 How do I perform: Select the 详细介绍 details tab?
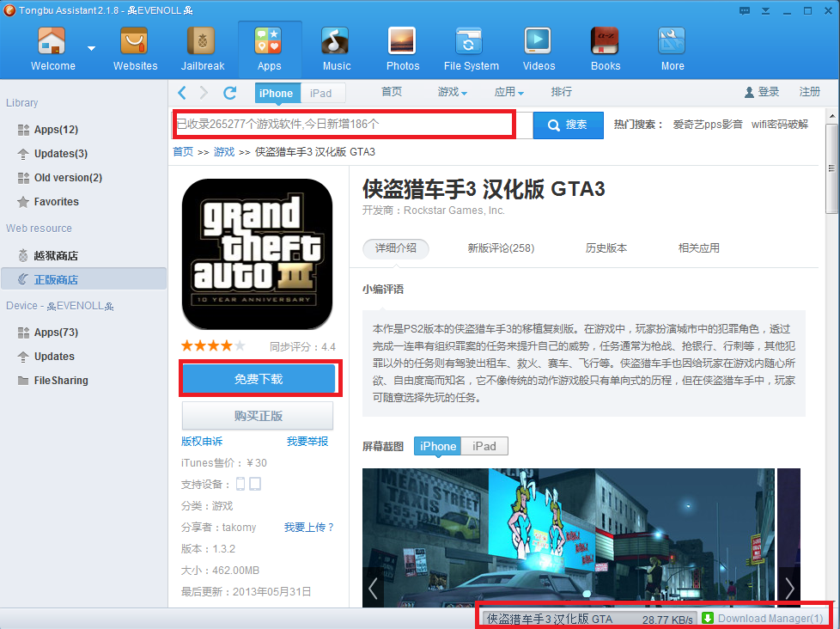tap(396, 248)
